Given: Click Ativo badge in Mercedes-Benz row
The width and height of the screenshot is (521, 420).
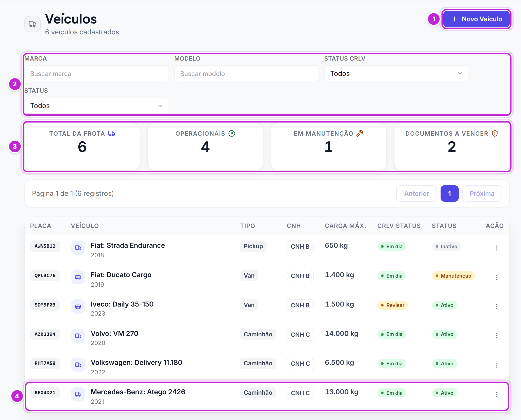Looking at the screenshot, I should 444,393.
